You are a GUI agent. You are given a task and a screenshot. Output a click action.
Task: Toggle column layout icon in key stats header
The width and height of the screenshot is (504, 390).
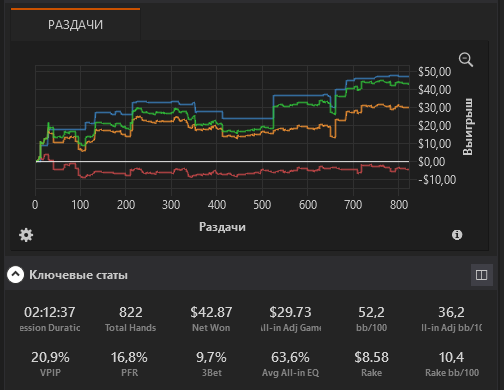click(482, 275)
